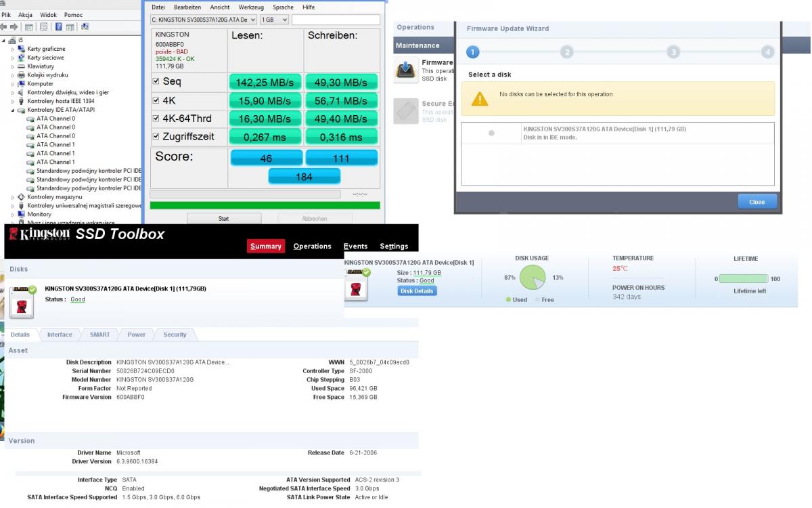Click the Kontrolery hosta IEEE 1394 icon
Viewport: 812px width, 508px height.
tap(21, 101)
